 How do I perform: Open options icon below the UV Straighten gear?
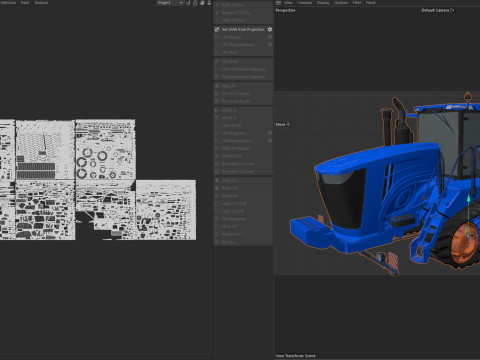pos(270,141)
